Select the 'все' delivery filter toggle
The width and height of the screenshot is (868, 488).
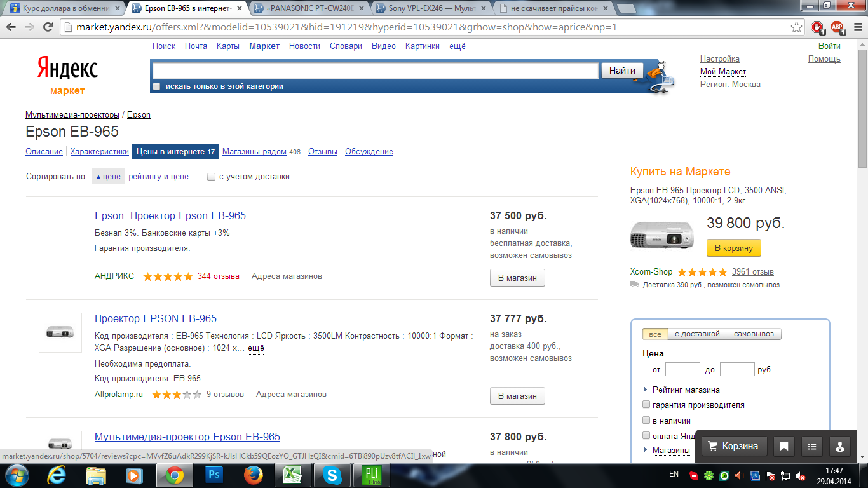click(655, 334)
